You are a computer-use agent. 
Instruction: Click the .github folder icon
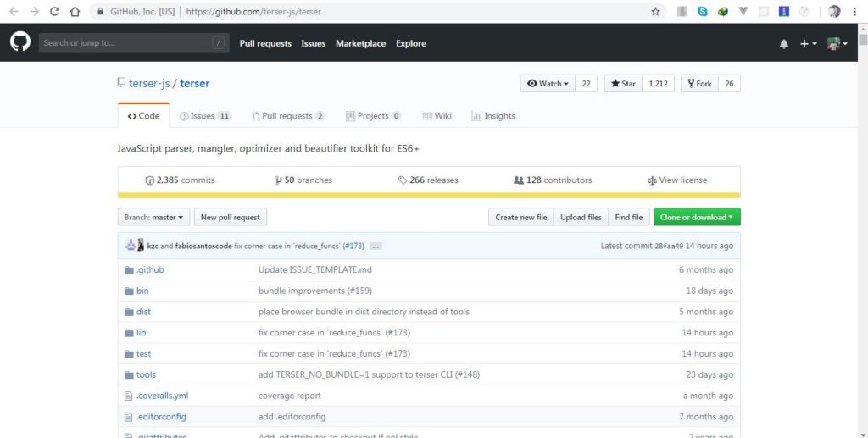[x=129, y=270]
